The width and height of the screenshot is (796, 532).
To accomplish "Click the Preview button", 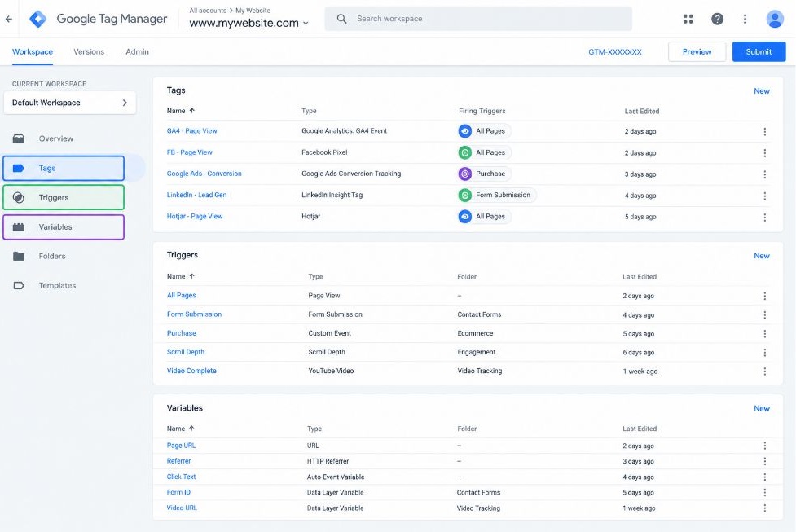I will pos(697,52).
